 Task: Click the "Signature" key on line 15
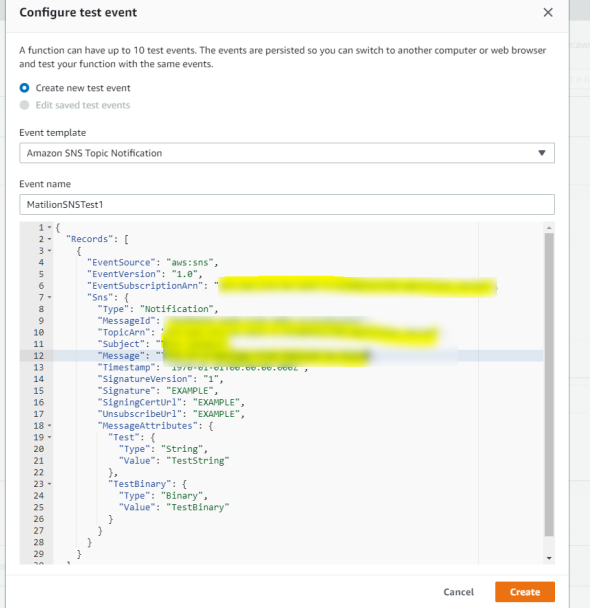126,390
